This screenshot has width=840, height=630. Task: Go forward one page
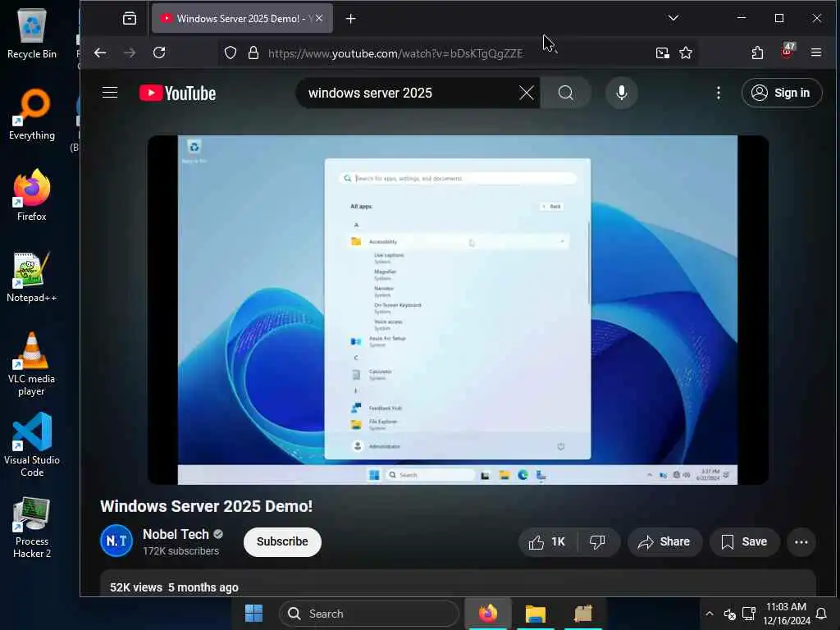[130, 52]
